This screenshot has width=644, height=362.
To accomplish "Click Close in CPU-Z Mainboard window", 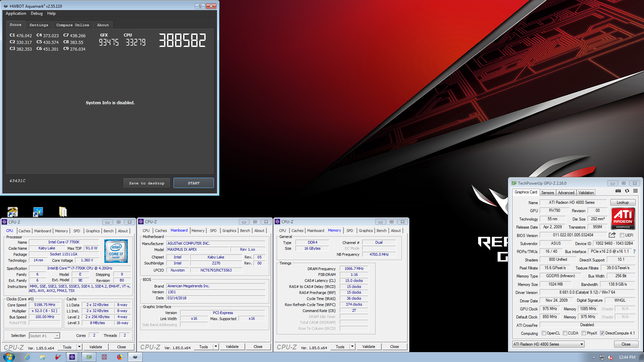I will pos(258,347).
